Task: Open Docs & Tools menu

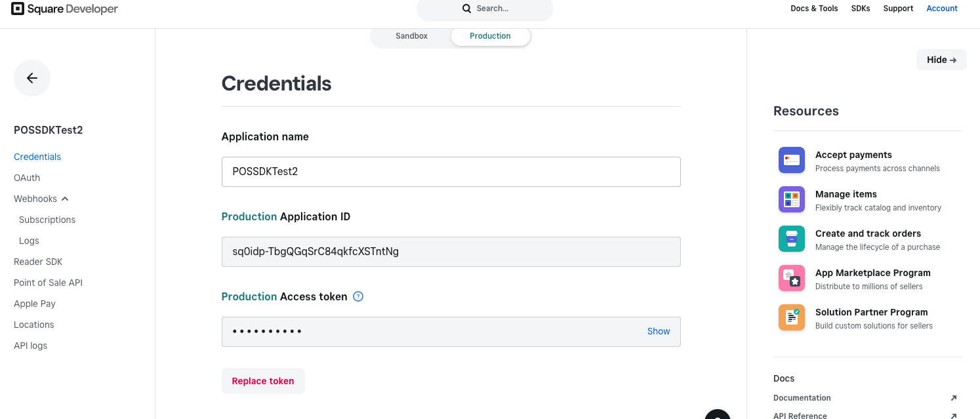Action: [814, 9]
